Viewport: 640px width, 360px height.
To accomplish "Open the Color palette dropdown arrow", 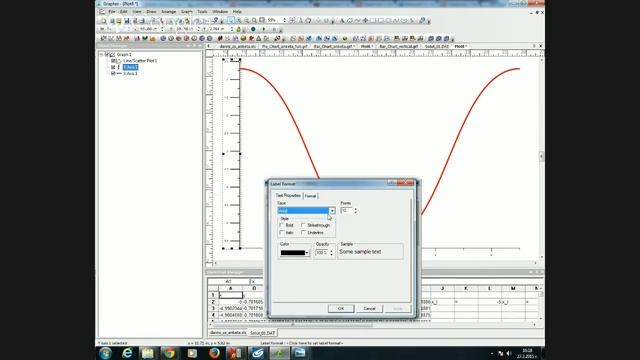I will pyautogui.click(x=307, y=253).
